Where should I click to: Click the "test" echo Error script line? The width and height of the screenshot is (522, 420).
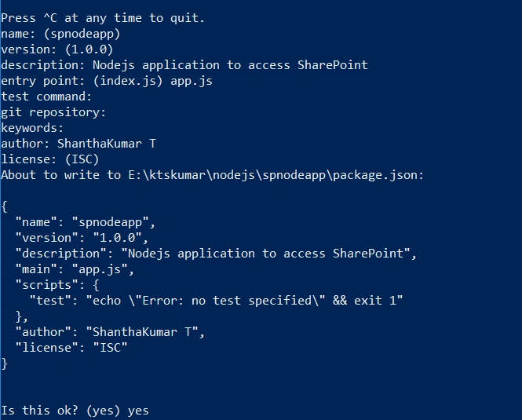(x=216, y=301)
